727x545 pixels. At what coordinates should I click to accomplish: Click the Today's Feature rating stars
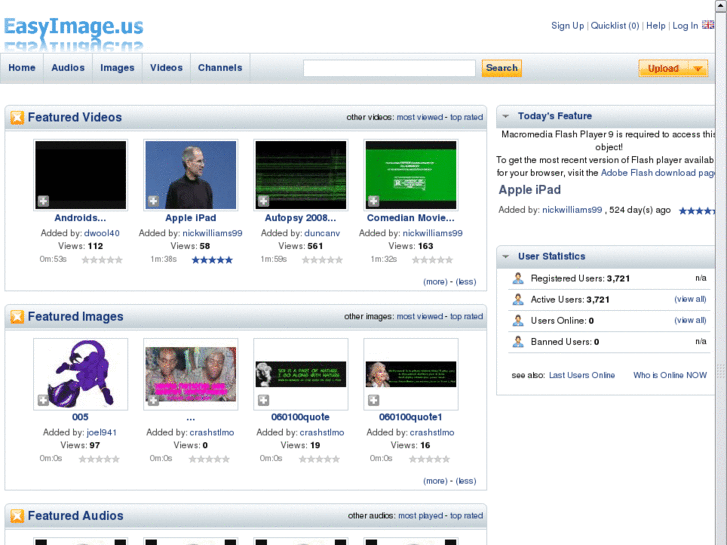click(697, 211)
